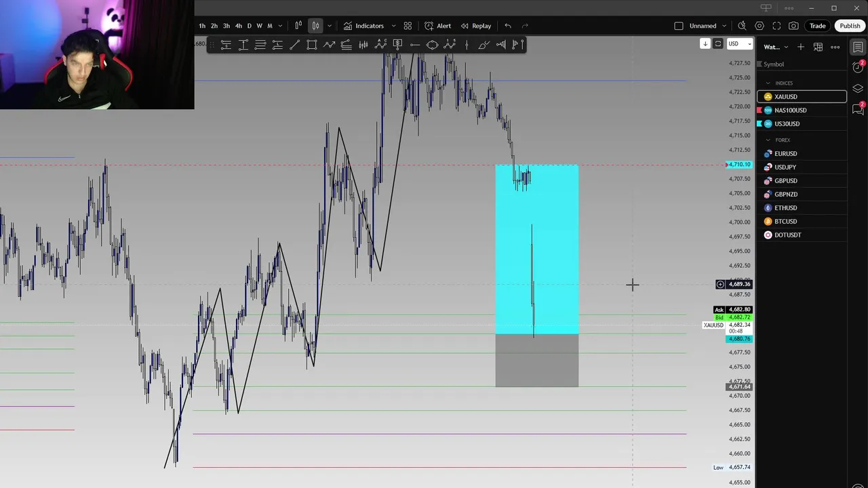This screenshot has width=868, height=488.
Task: Create an Alert
Action: click(x=437, y=26)
